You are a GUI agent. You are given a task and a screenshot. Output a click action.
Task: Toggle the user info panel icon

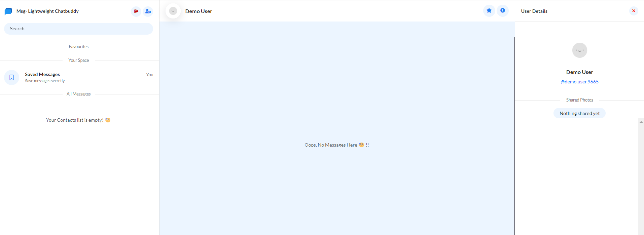(502, 11)
